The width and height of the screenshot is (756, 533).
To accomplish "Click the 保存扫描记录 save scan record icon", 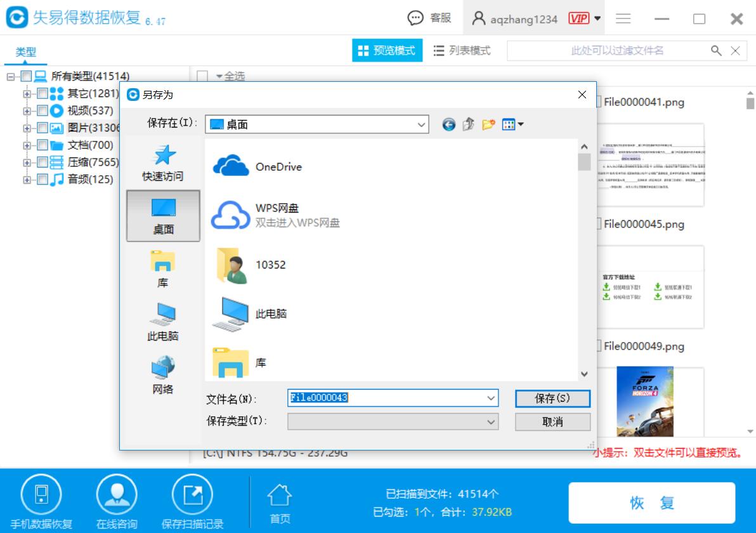I will coord(192,494).
